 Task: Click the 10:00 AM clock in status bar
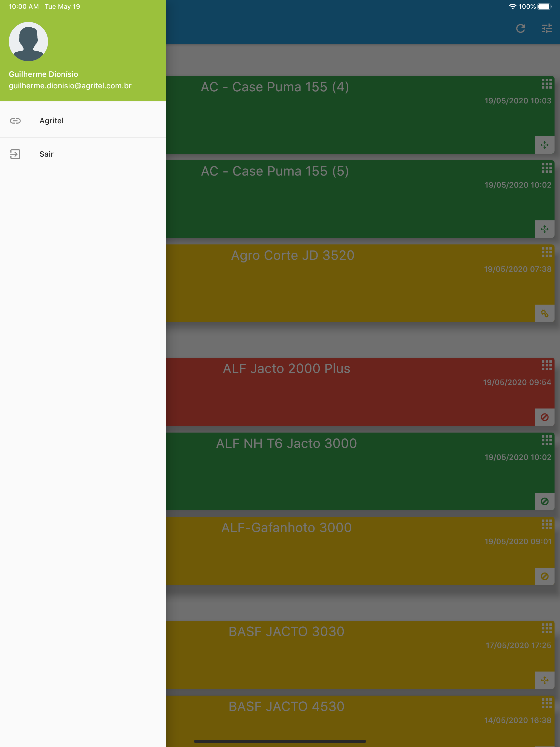pos(24,6)
